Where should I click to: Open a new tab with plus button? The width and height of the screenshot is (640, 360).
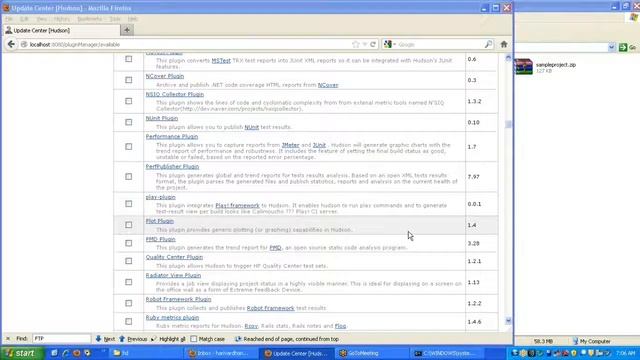127,30
